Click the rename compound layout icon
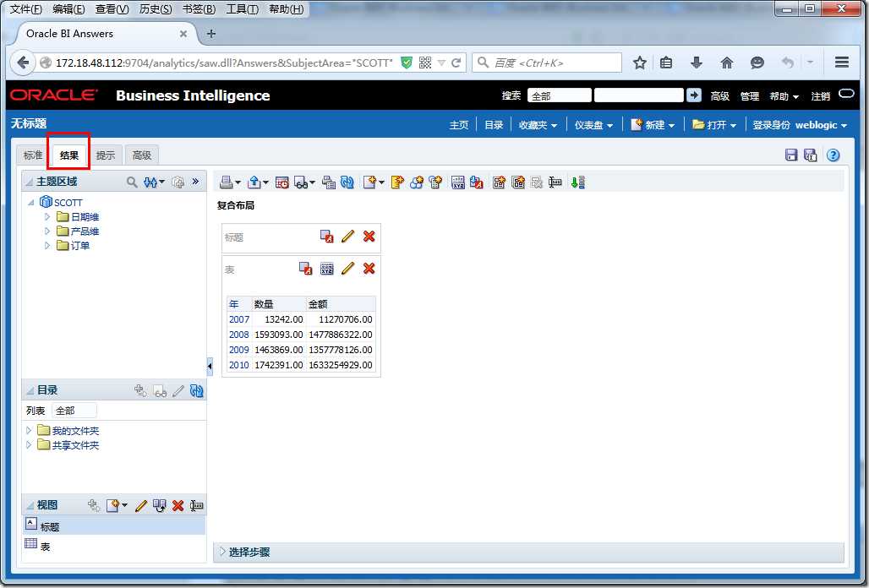Image resolution: width=869 pixels, height=588 pixels. click(x=555, y=182)
